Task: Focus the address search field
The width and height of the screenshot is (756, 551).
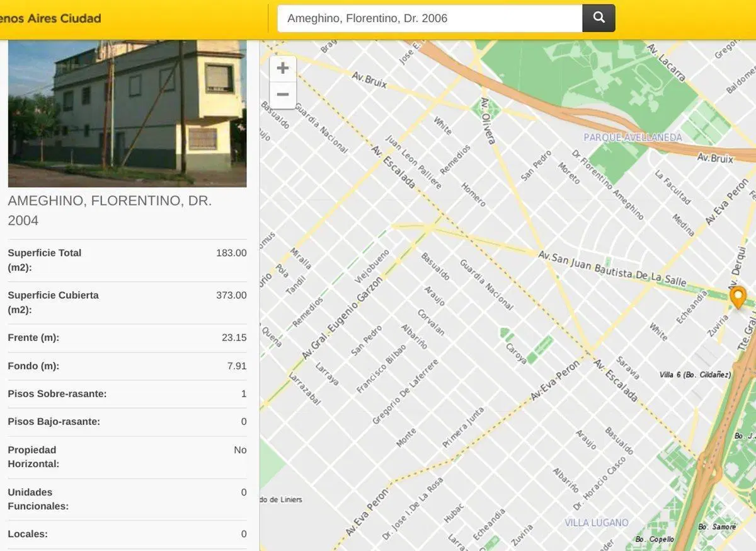Action: coord(430,18)
